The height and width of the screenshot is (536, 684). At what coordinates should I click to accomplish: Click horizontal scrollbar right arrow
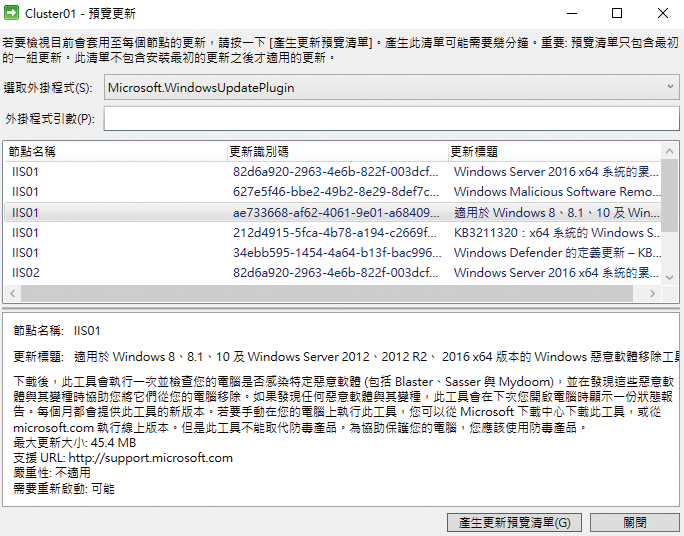click(653, 294)
